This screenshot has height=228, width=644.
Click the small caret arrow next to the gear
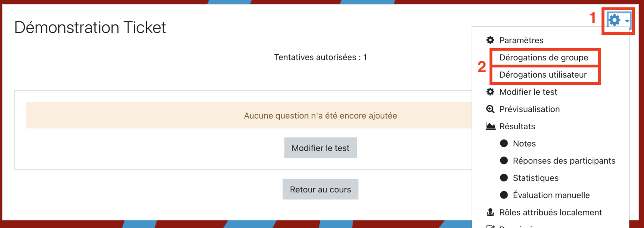tap(627, 21)
